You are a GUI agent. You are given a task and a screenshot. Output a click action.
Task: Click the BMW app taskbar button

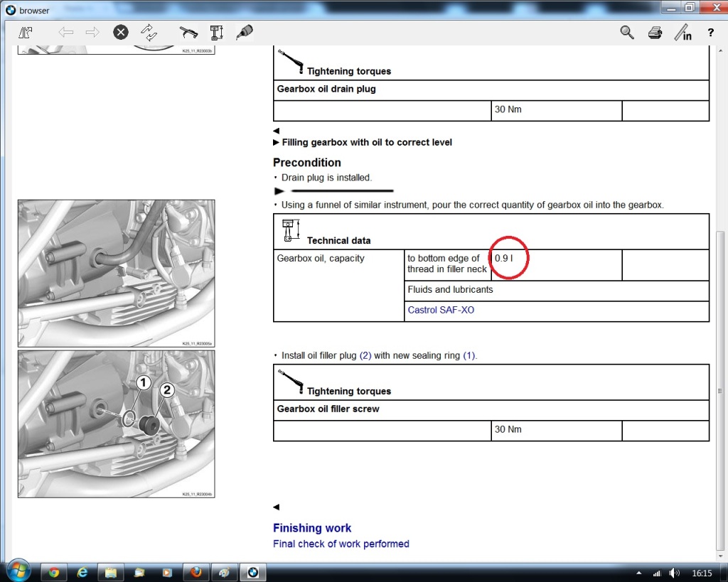(x=253, y=573)
